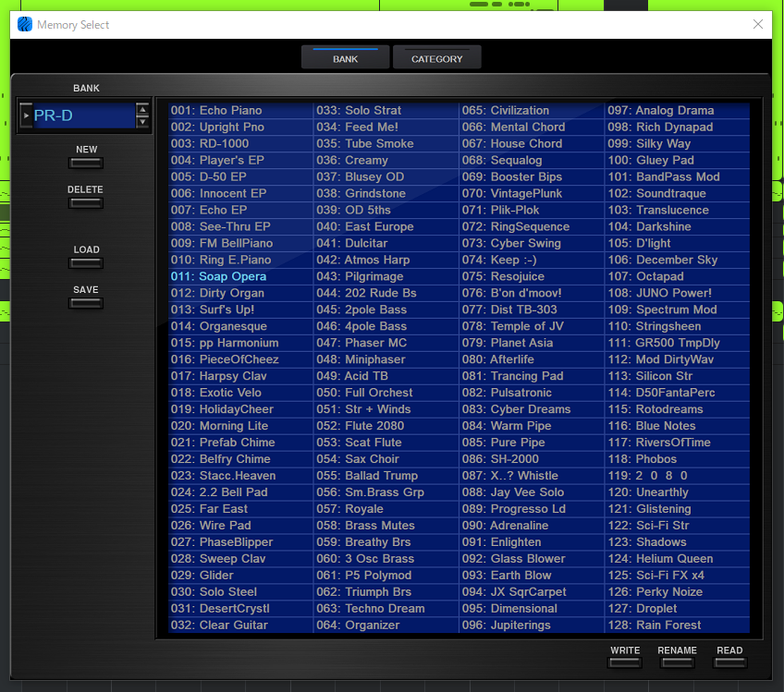The height and width of the screenshot is (692, 784).
Task: Select patch 033: Solo Strat
Action: (386, 111)
